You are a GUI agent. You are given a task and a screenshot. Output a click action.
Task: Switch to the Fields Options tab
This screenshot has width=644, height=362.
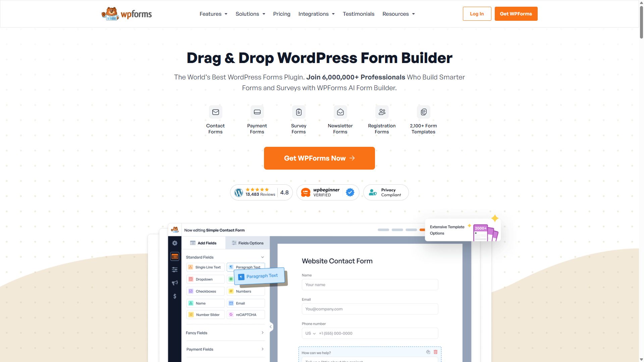[x=248, y=243]
